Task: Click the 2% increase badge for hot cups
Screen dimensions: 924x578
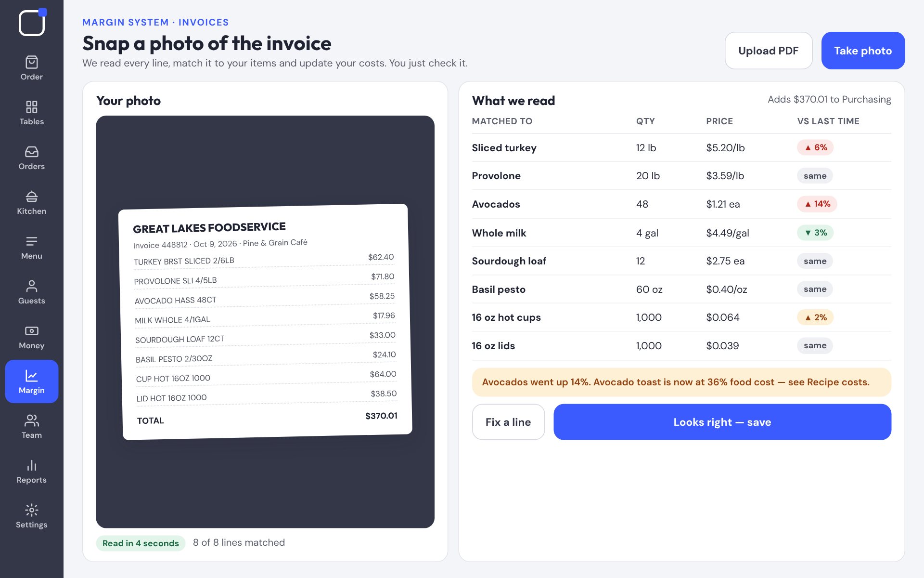Action: tap(815, 317)
